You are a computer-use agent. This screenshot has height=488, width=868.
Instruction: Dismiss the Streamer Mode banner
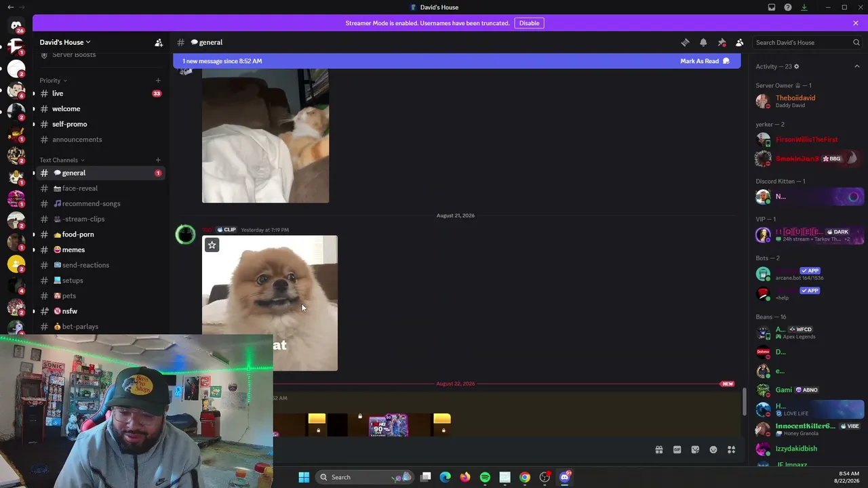[856, 23]
